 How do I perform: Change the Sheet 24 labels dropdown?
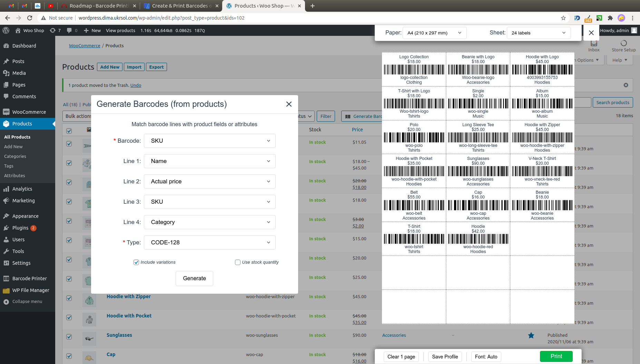pos(539,33)
